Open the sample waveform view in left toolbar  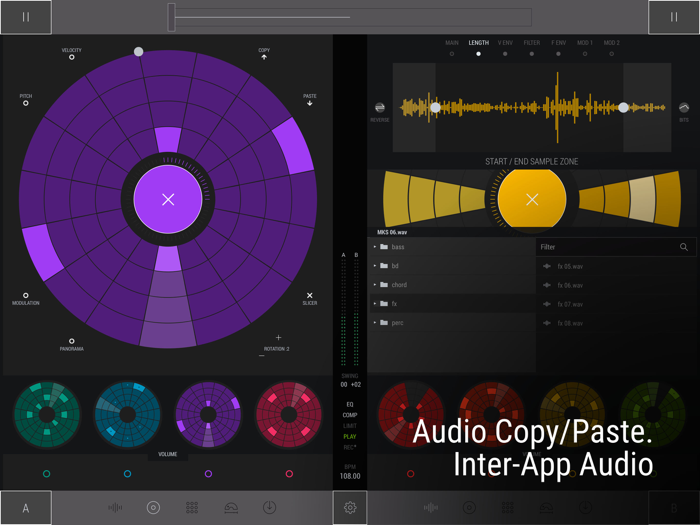coord(115,508)
